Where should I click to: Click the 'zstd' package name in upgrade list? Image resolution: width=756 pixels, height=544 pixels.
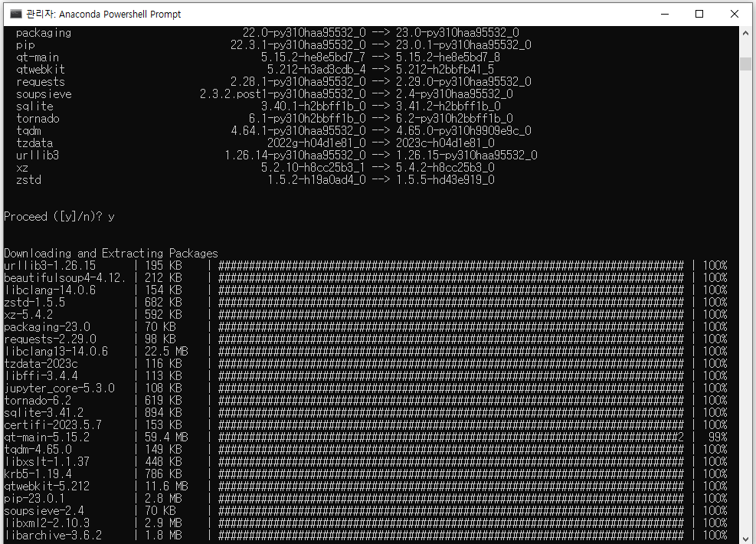(x=28, y=180)
